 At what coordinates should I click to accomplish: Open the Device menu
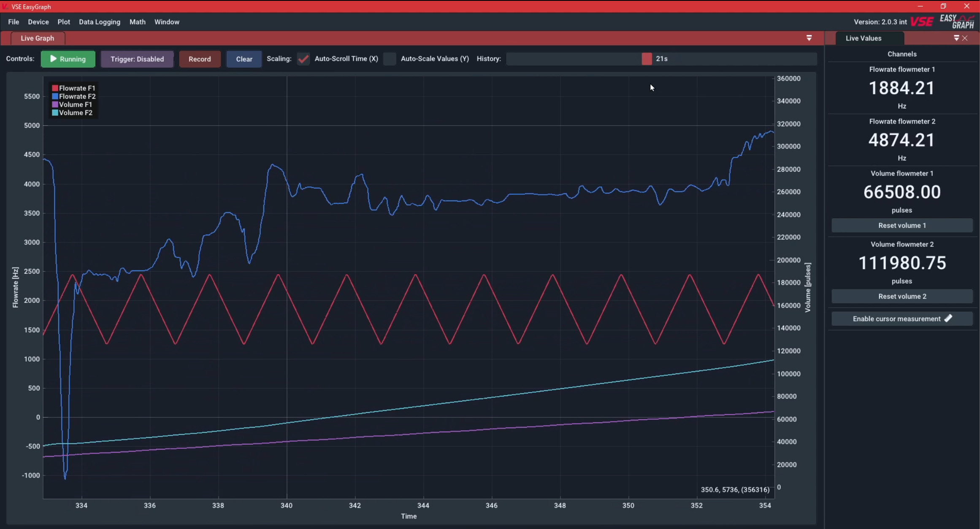(x=38, y=22)
